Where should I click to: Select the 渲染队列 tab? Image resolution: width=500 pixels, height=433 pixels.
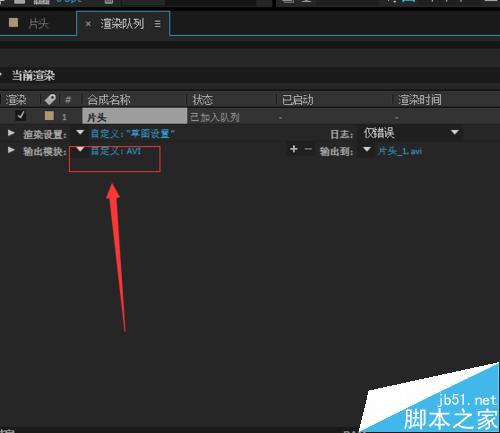(x=122, y=24)
